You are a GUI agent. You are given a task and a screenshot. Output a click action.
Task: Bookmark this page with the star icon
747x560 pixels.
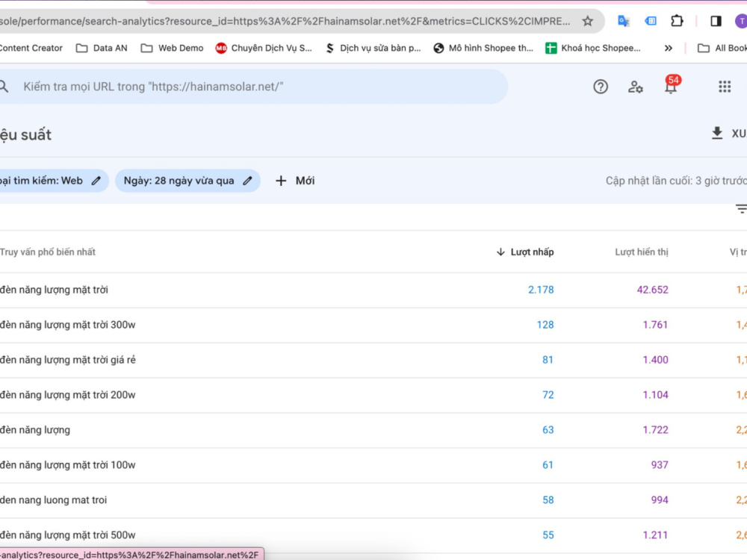pos(587,21)
